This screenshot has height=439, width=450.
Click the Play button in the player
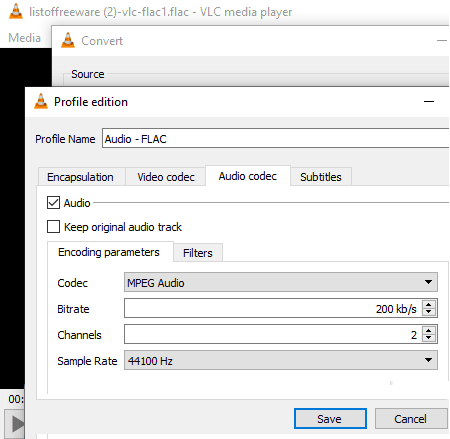15,424
